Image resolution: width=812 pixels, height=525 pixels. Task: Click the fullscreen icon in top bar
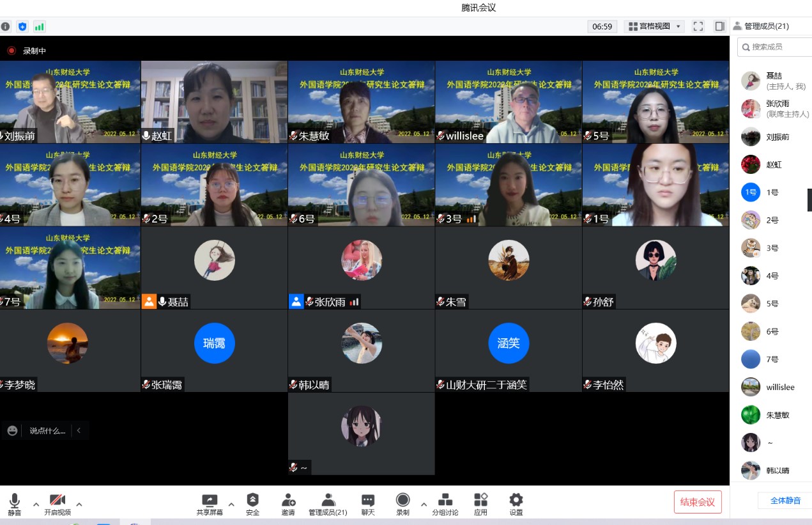698,26
